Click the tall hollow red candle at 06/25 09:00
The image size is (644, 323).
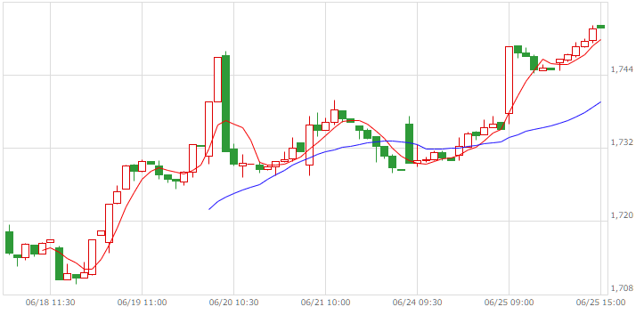[x=509, y=80]
